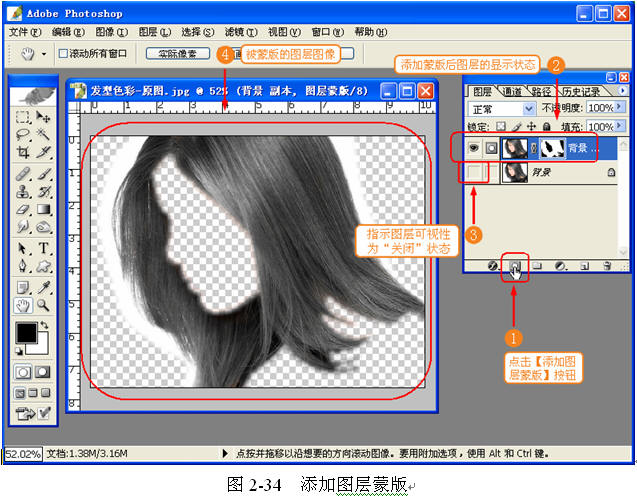Open status bar info triangle menu

tap(225, 453)
